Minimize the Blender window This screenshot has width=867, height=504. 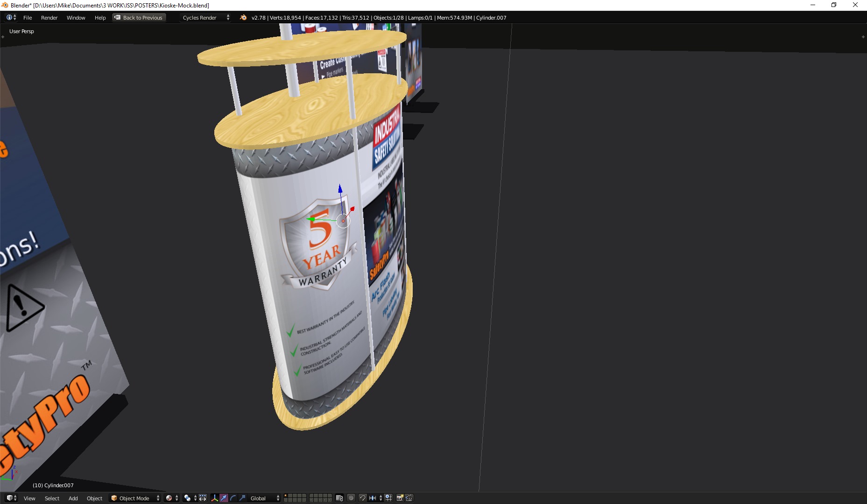coord(812,5)
